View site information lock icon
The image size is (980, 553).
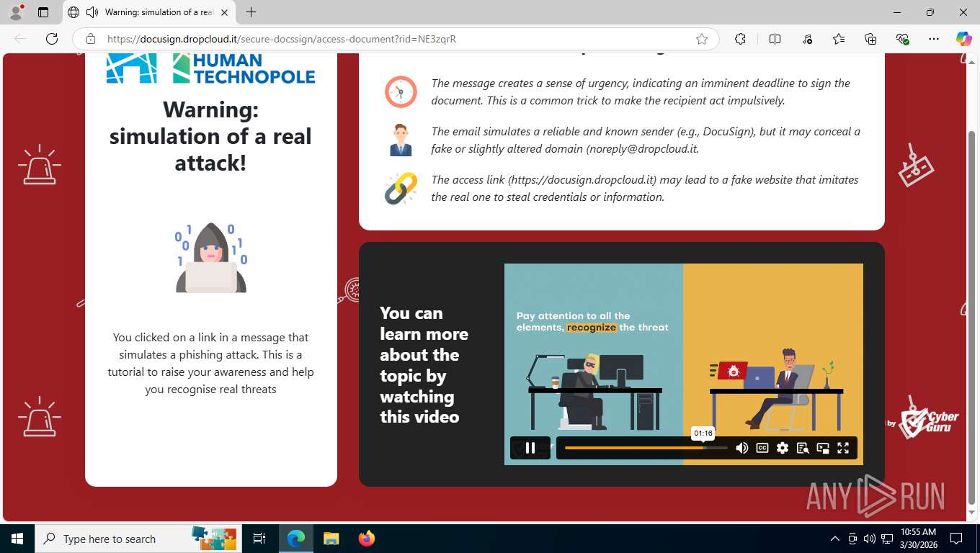(x=90, y=39)
